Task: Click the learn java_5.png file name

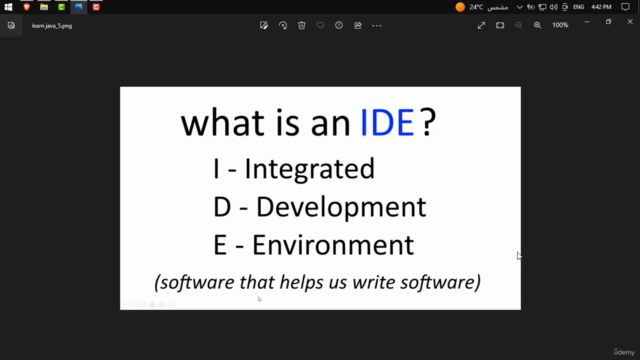Action: [52, 26]
